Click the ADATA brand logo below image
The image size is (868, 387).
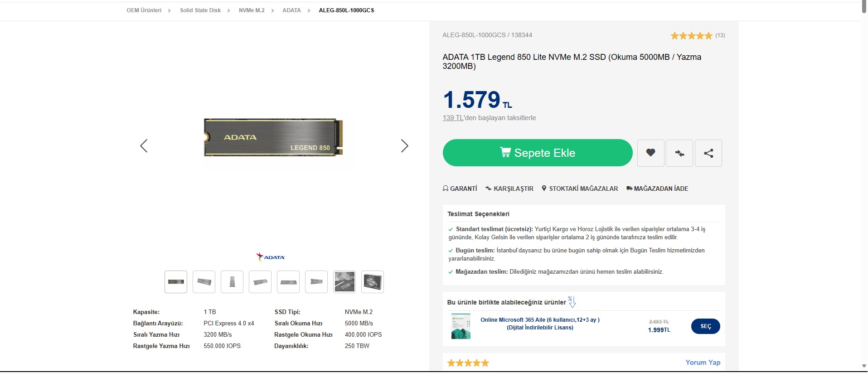[x=271, y=257]
